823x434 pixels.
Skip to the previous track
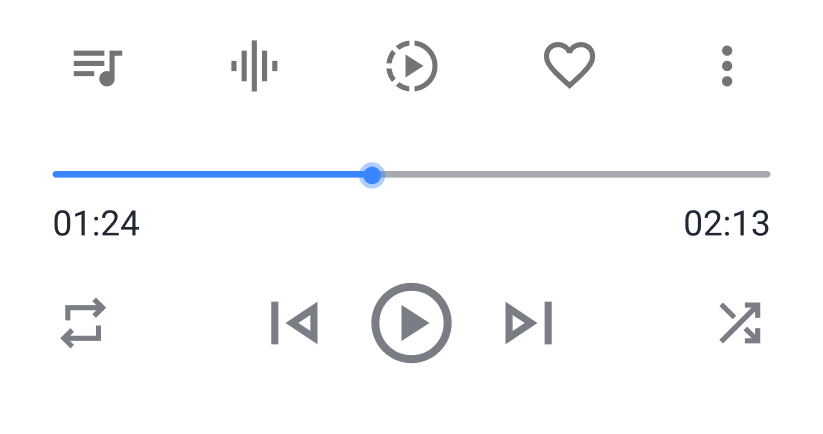coord(294,323)
